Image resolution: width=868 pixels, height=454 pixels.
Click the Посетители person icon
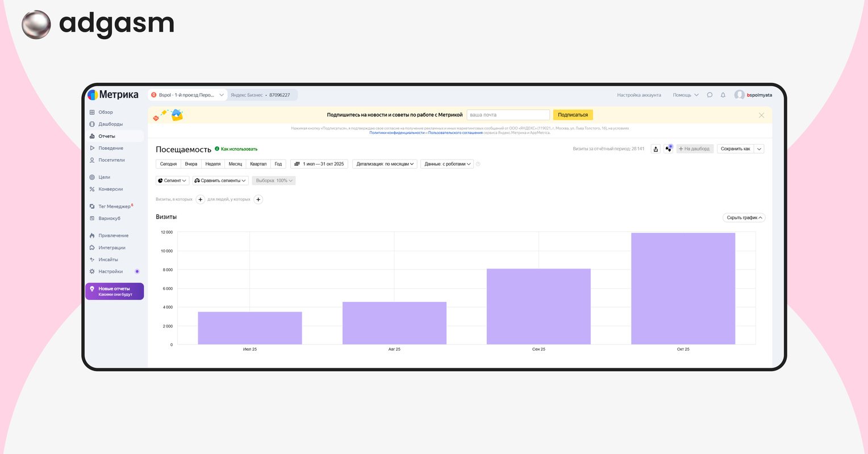coord(92,160)
